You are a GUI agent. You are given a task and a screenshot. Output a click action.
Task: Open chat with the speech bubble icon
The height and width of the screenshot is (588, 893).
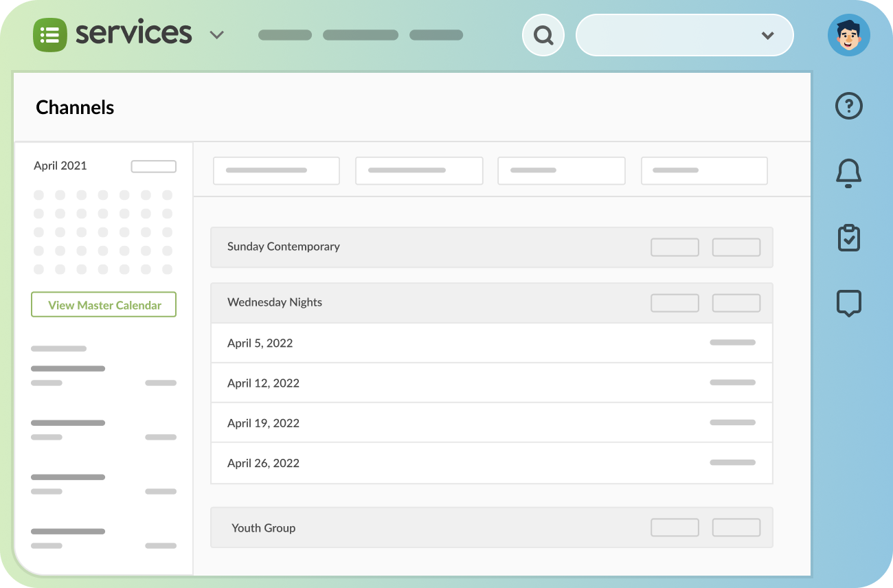[x=848, y=303]
